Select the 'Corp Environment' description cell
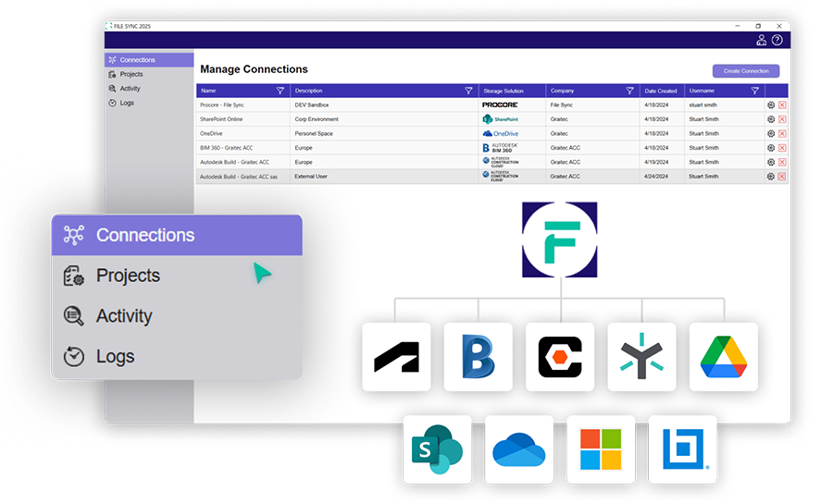833x504 pixels. 384,119
